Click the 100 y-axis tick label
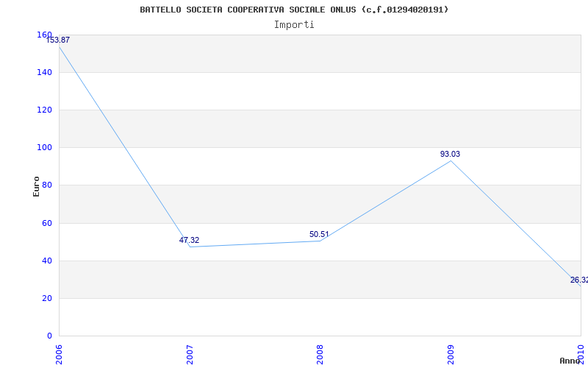Image resolution: width=588 pixels, height=368 pixels. click(x=44, y=148)
